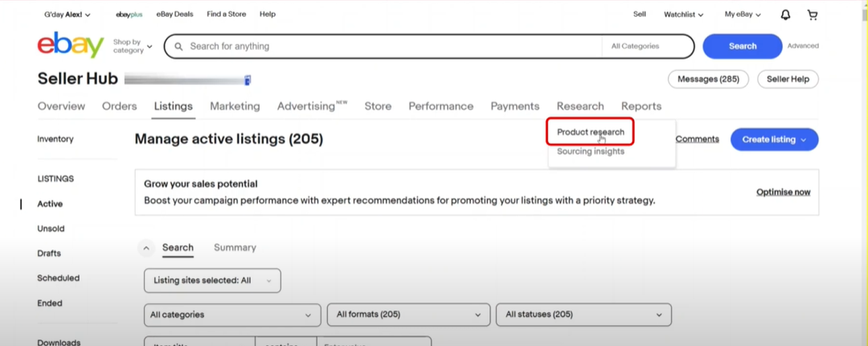Expand the All formats (205) dropdown
Image resolution: width=868 pixels, height=346 pixels.
408,315
